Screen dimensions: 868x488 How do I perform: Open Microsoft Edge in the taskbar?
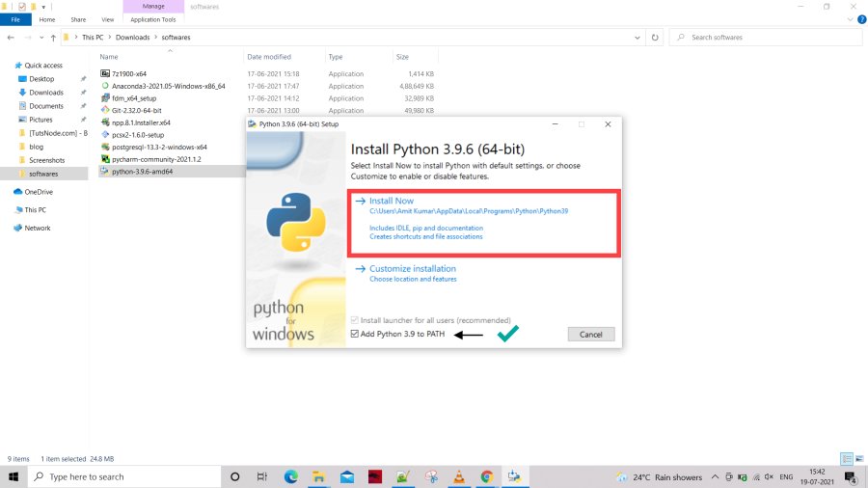point(290,477)
